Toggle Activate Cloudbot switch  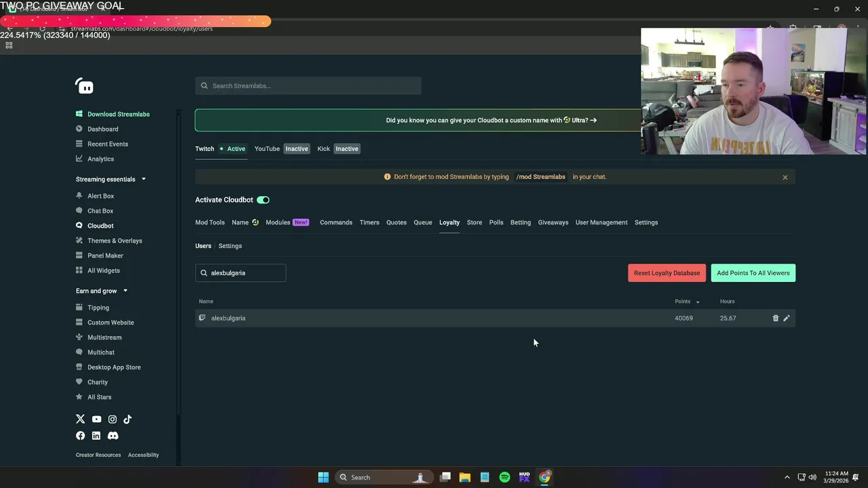click(263, 200)
